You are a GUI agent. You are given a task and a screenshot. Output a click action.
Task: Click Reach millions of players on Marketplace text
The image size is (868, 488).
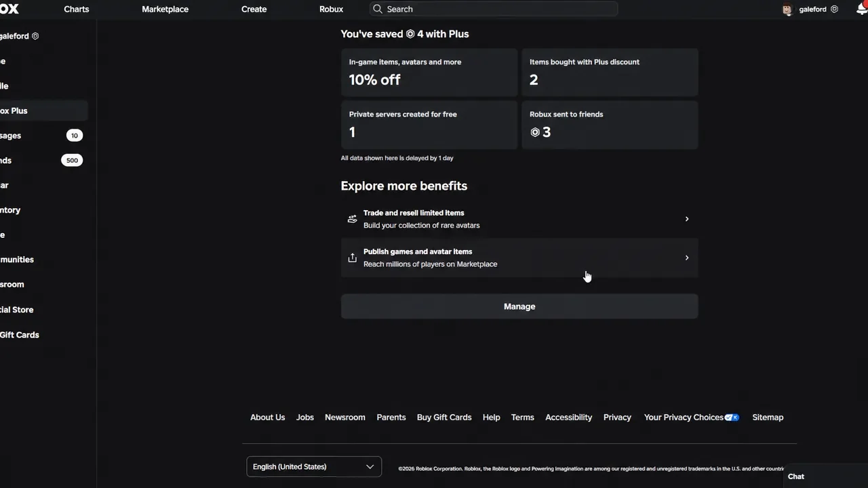tap(431, 264)
